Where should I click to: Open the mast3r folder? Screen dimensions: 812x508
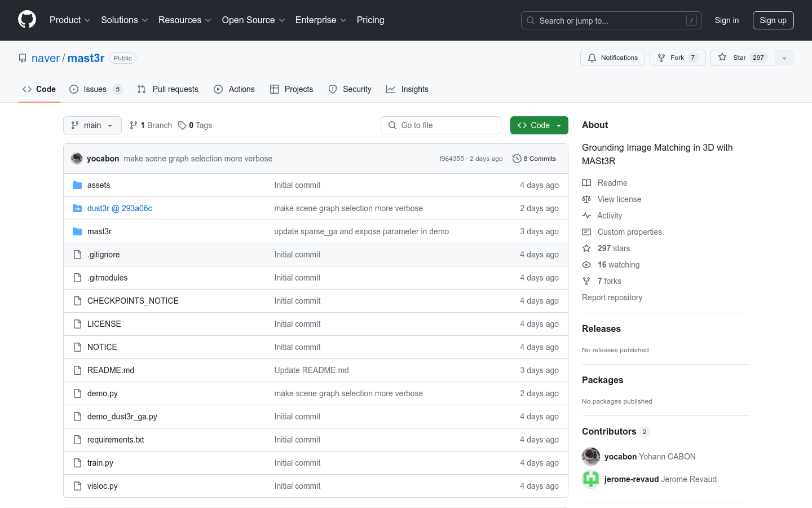click(x=99, y=231)
